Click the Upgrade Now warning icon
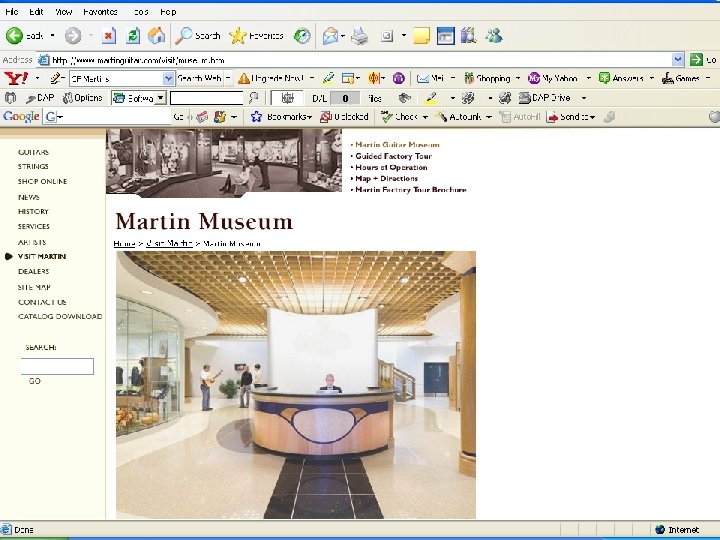This screenshot has height=540, width=720. (243, 79)
